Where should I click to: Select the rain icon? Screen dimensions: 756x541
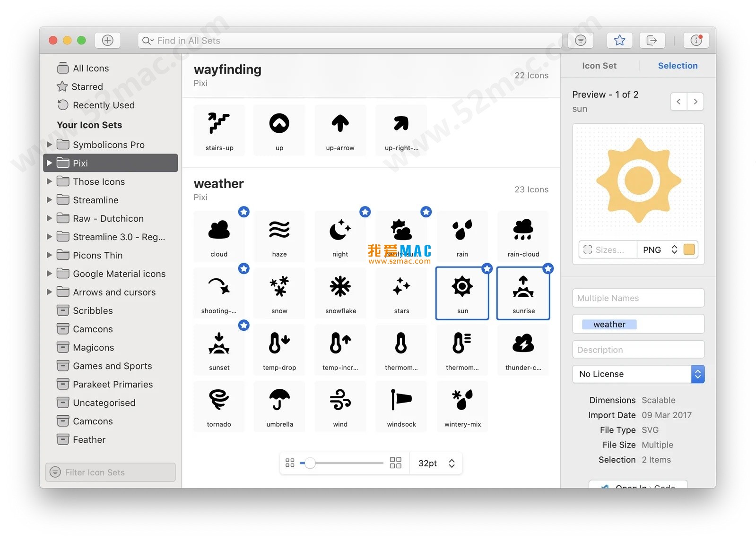click(462, 236)
